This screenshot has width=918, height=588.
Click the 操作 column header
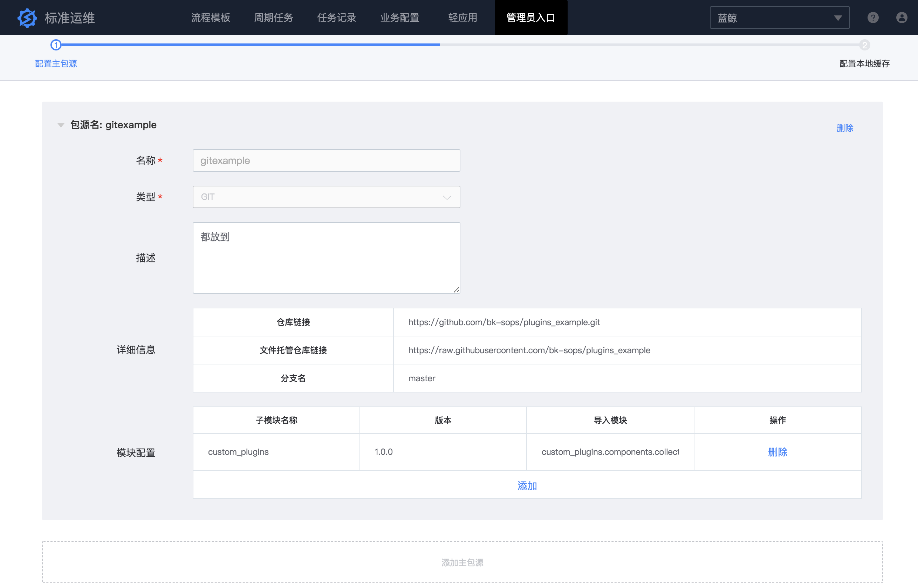[777, 421]
